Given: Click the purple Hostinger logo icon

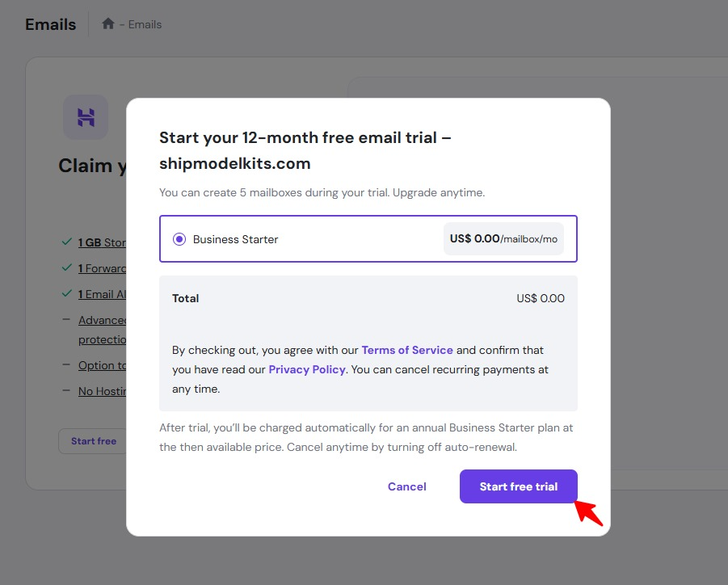Looking at the screenshot, I should click(x=86, y=117).
